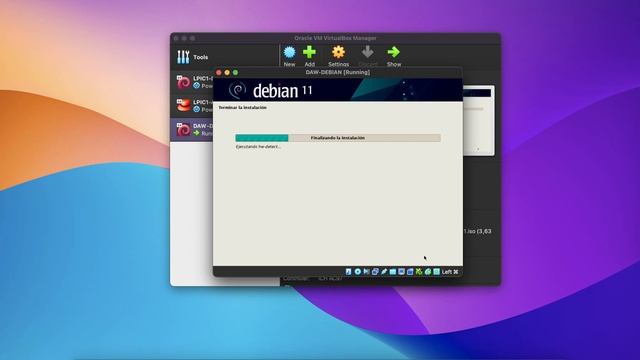
Task: Click the Terminar la instalación heading
Action: click(x=242, y=108)
